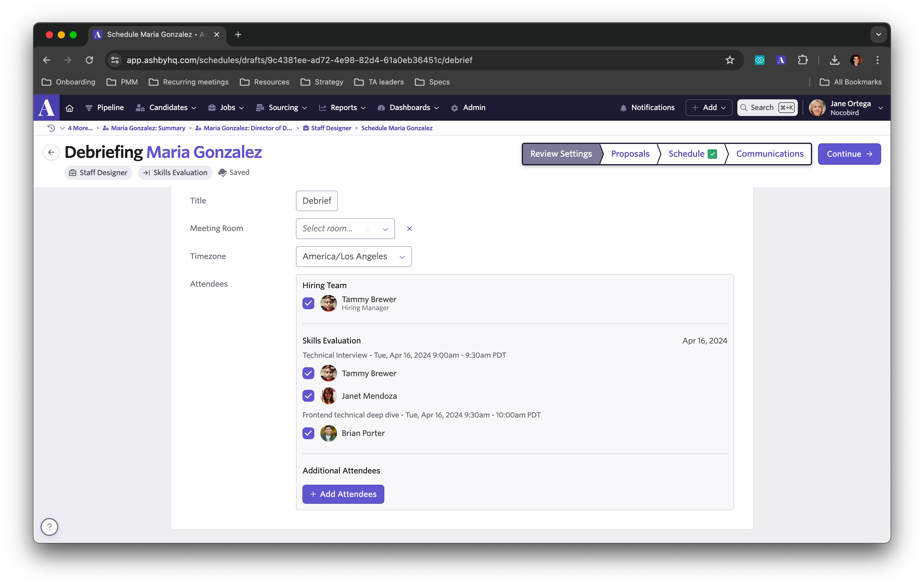Bookmark page with star icon

tap(729, 60)
